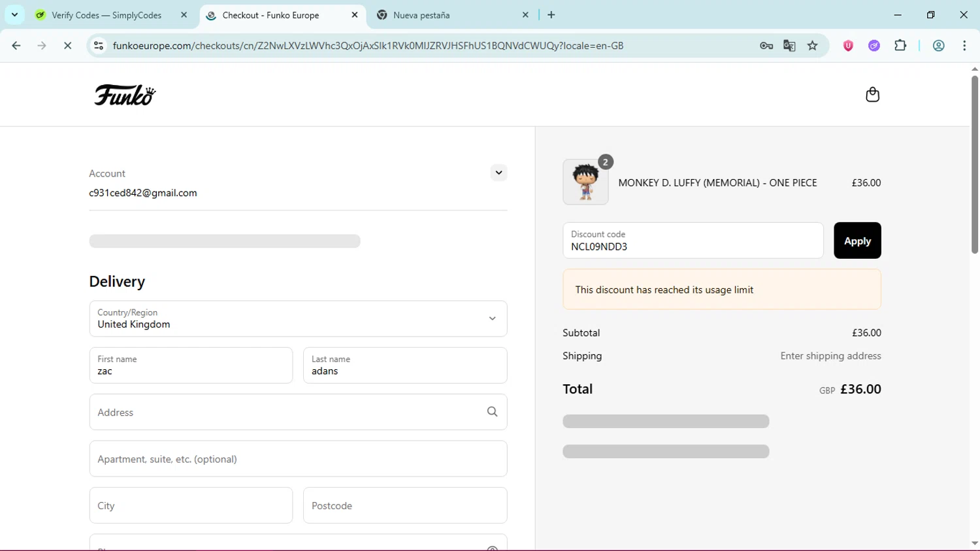Screen dimensions: 980x551
Task: Open the Google Translate page icon
Action: [x=789, y=46]
